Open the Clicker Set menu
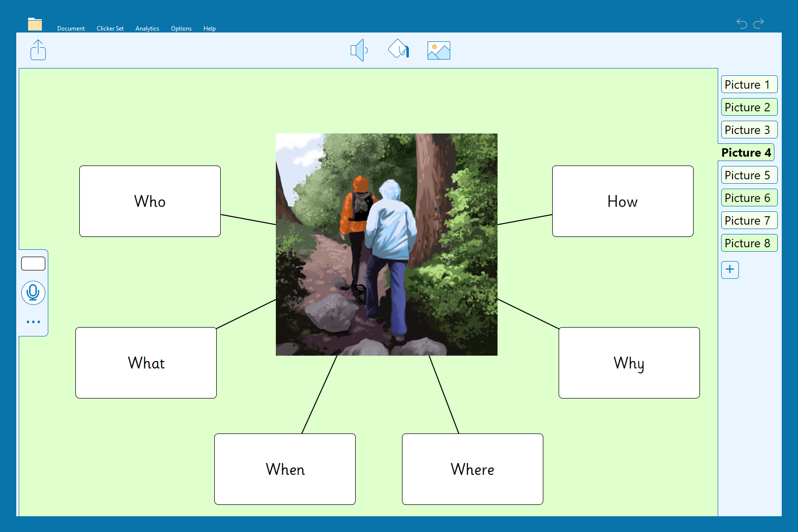The image size is (798, 532). [x=110, y=29]
